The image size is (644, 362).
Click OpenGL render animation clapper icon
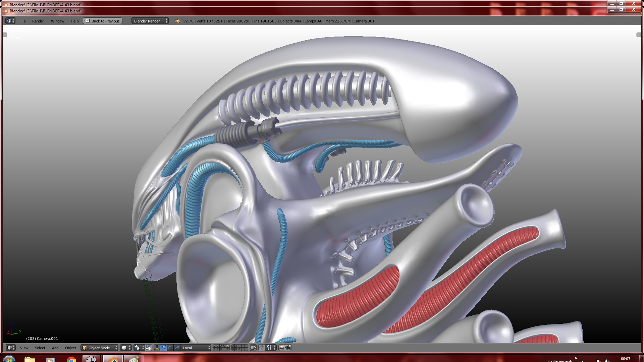(x=288, y=348)
